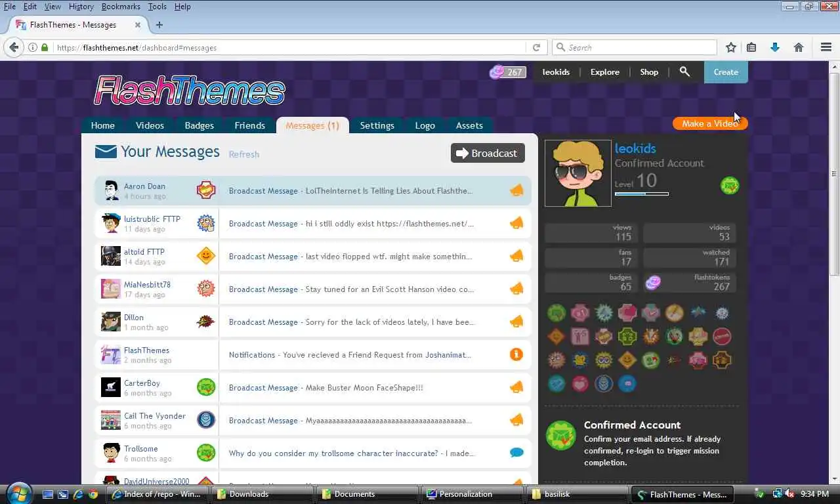Close the FlashThemes - Messages tab

coord(138,25)
